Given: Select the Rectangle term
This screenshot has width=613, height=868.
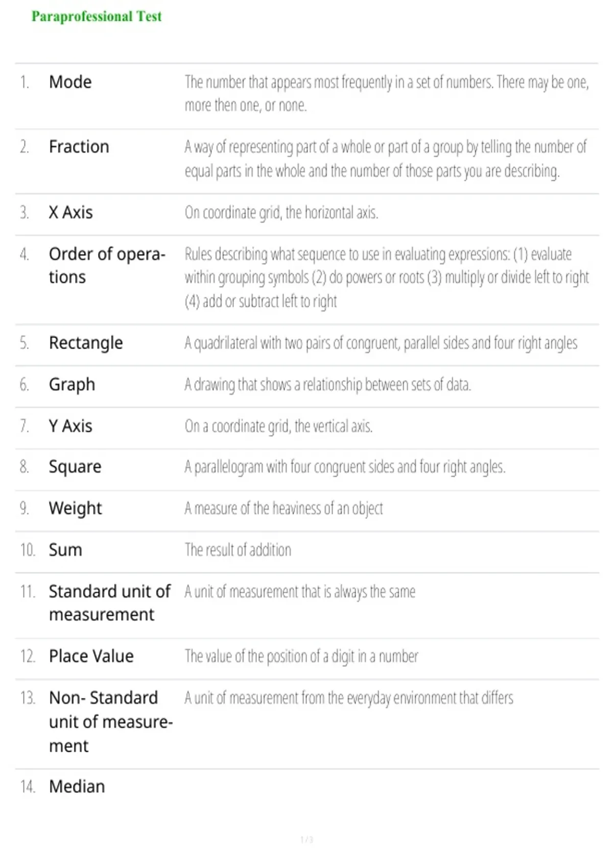Looking at the screenshot, I should 86,343.
